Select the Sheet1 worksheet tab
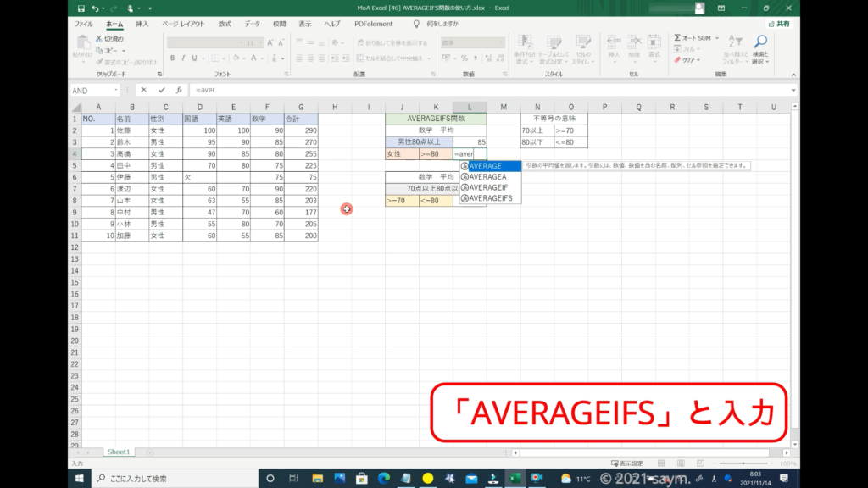The height and width of the screenshot is (488, 868). tap(118, 452)
